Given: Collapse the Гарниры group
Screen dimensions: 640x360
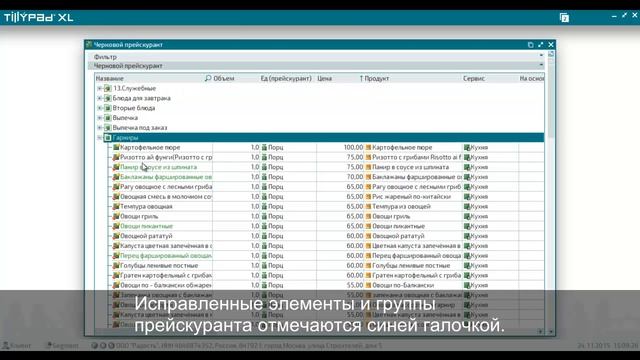Looking at the screenshot, I should 99,138.
